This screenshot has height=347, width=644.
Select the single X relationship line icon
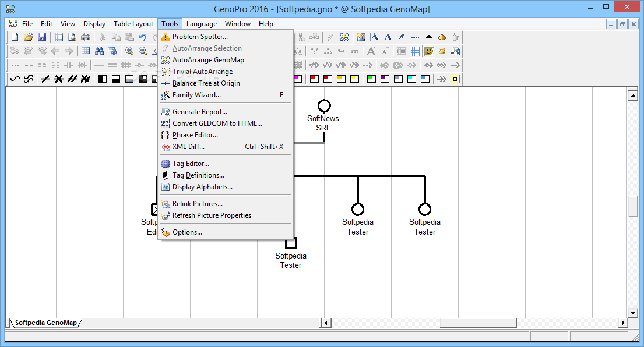point(59,79)
